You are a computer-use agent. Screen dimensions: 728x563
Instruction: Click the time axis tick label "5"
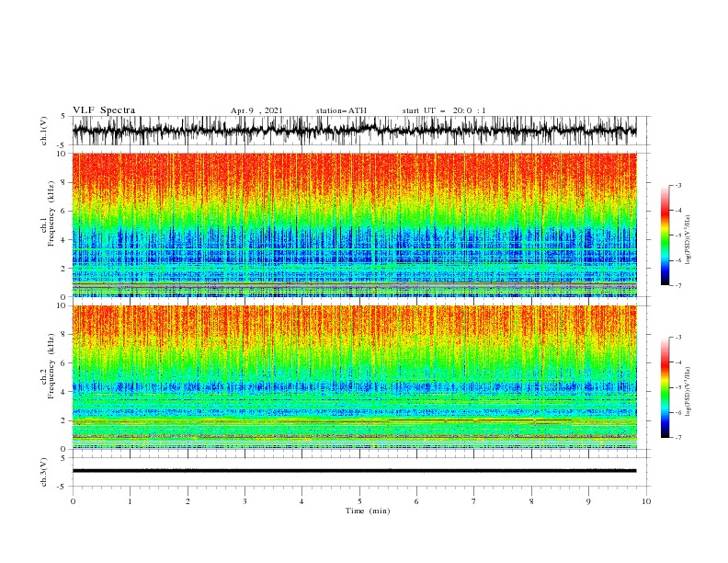pos(359,501)
